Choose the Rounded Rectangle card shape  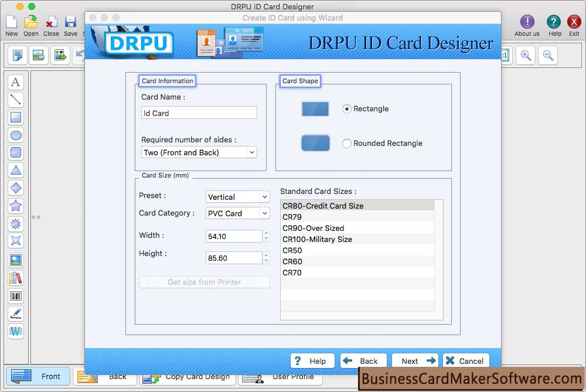[347, 143]
